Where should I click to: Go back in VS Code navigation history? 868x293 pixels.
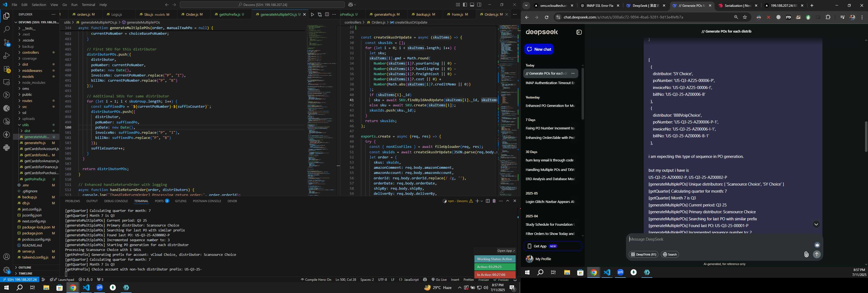tap(167, 5)
